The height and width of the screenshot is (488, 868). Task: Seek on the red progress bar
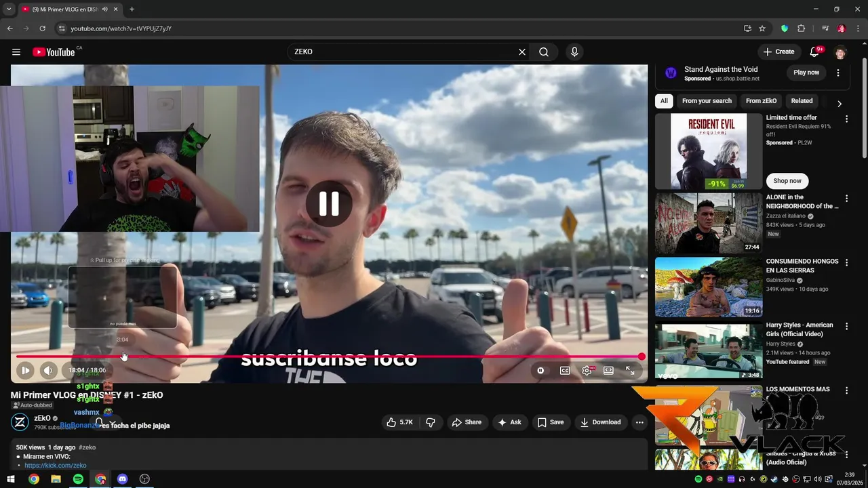[x=329, y=357]
